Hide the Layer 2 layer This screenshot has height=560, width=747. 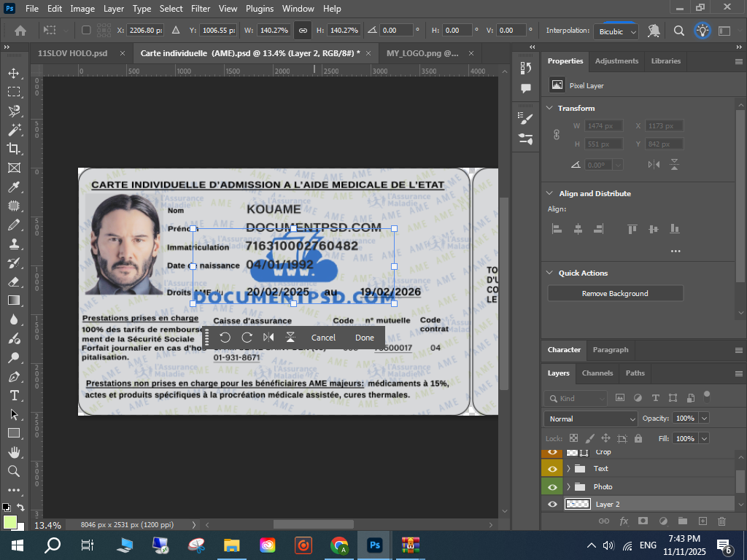click(x=552, y=505)
